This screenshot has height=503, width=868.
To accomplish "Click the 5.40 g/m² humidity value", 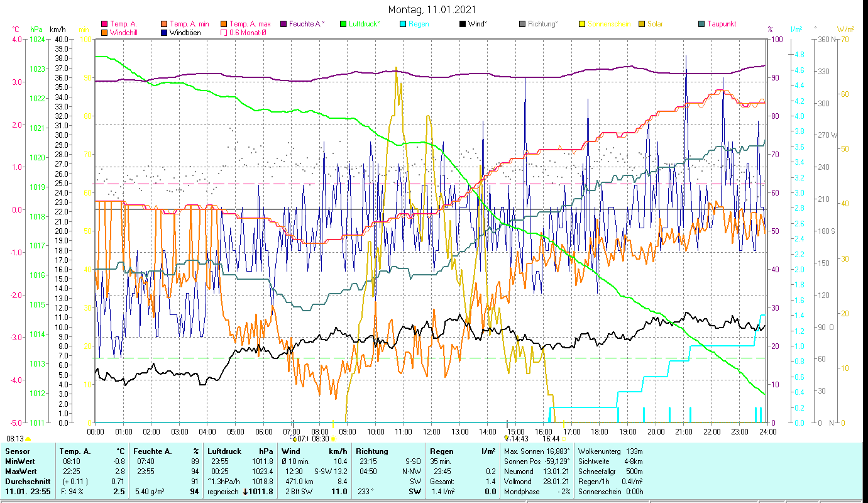I will click(x=150, y=492).
